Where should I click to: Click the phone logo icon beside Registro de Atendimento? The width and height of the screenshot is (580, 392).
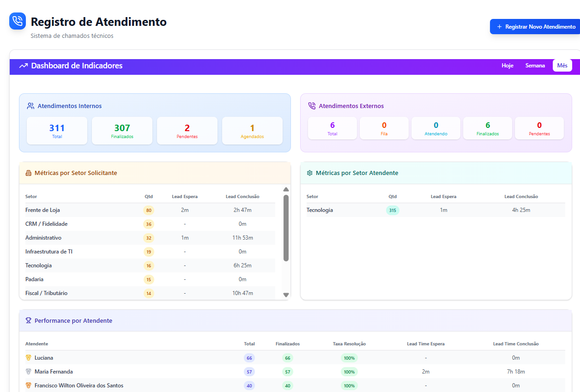click(18, 21)
